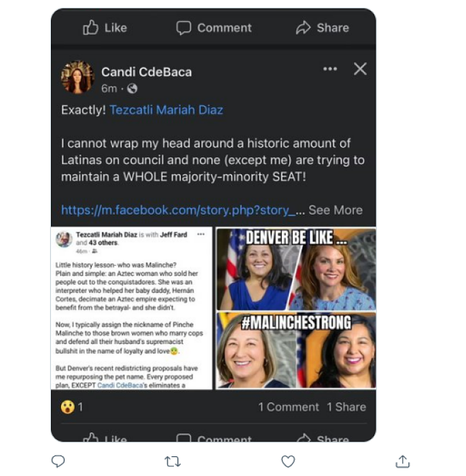Open the three-dots post options menu
466x476 pixels.
[x=330, y=69]
